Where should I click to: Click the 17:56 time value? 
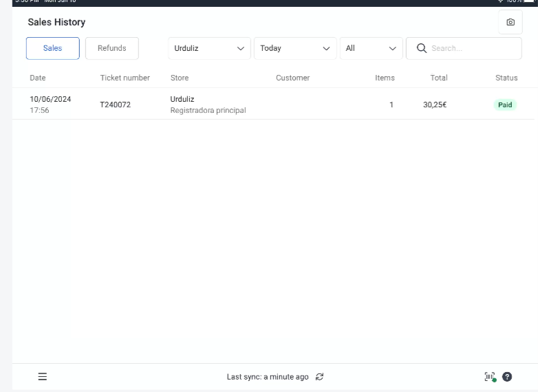[39, 110]
